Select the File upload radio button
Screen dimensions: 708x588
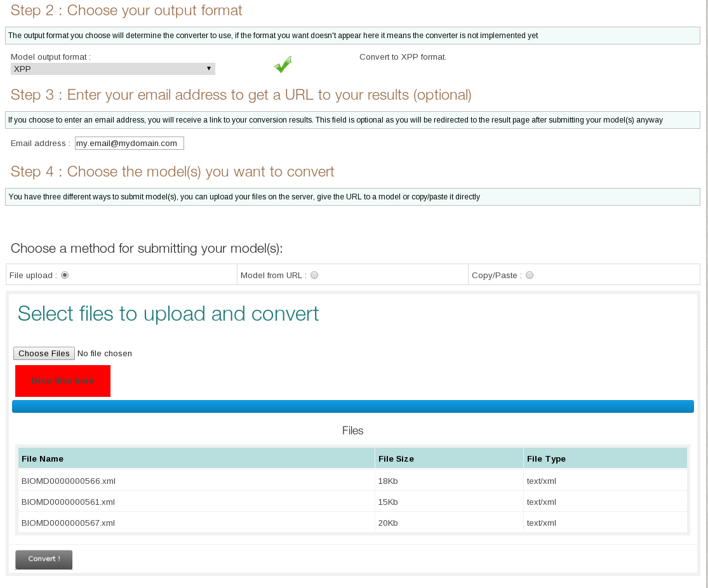point(64,274)
